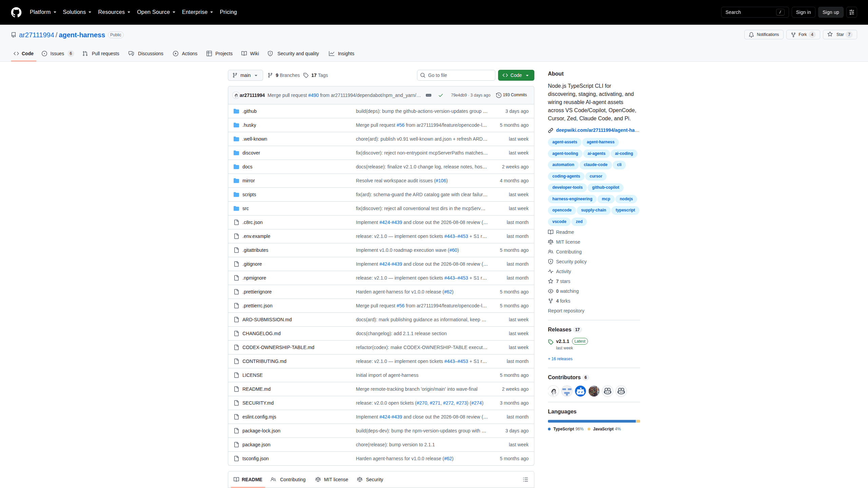The height and width of the screenshot is (488, 868).
Task: Click the JavaScript segment of language bar
Action: pos(638,421)
